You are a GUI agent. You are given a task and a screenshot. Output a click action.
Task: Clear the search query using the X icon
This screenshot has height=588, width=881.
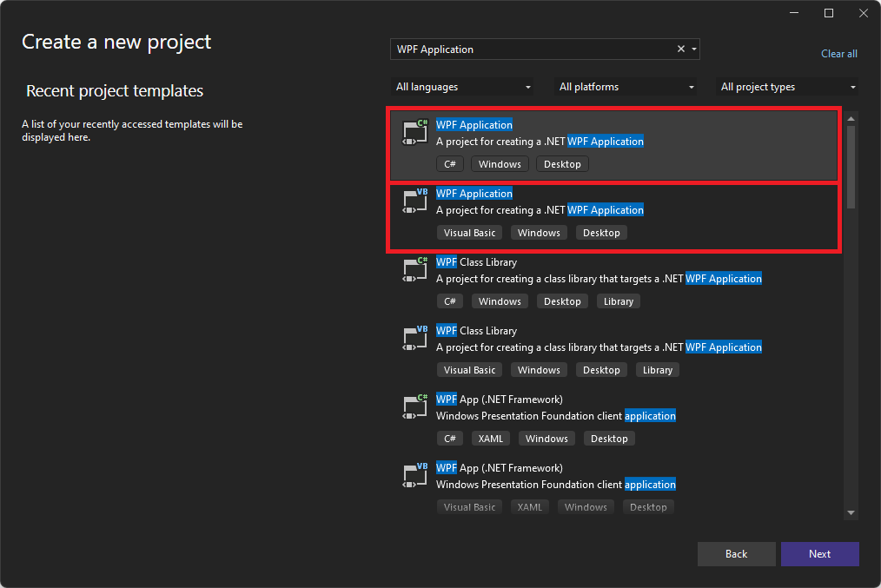click(680, 49)
